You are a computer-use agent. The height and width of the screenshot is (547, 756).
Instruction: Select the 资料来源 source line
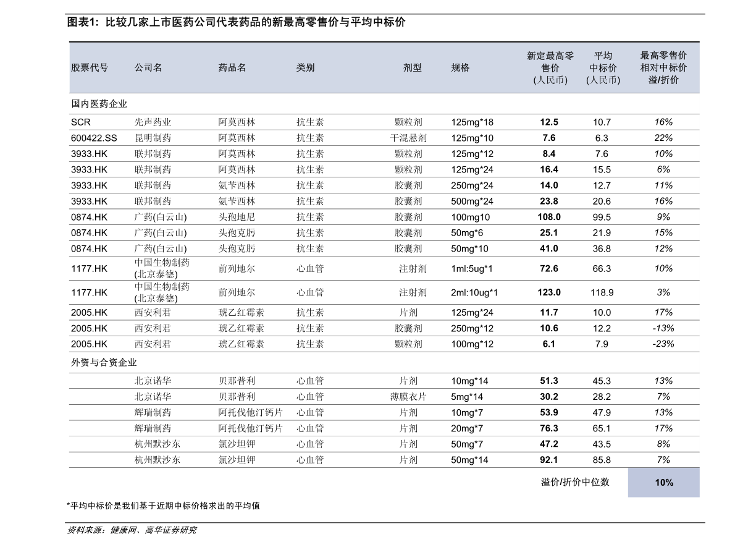(x=132, y=530)
